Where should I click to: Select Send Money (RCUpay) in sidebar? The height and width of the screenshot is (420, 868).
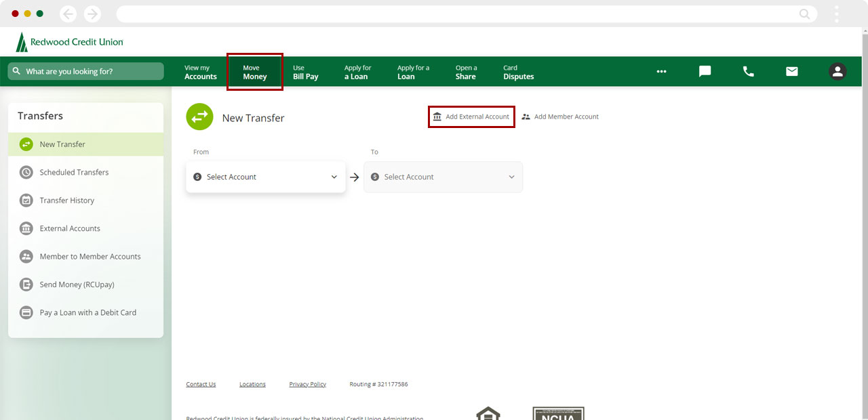tap(85, 285)
